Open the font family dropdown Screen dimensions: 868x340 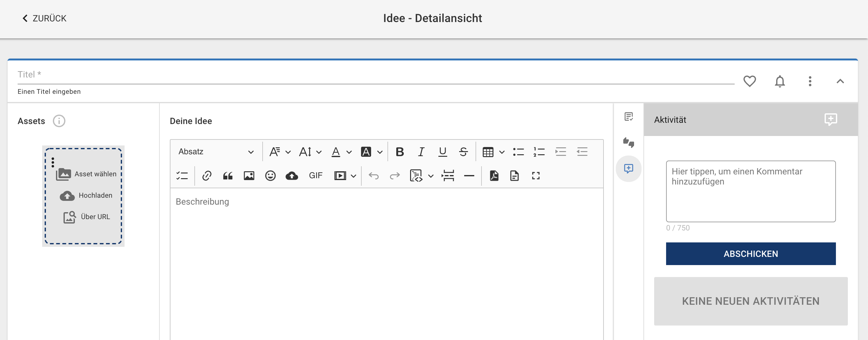pos(280,152)
